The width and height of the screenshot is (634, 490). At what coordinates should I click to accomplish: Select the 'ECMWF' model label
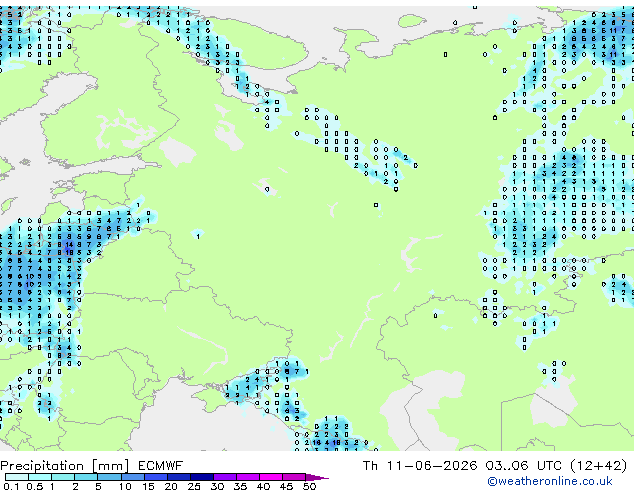pyautogui.click(x=161, y=466)
